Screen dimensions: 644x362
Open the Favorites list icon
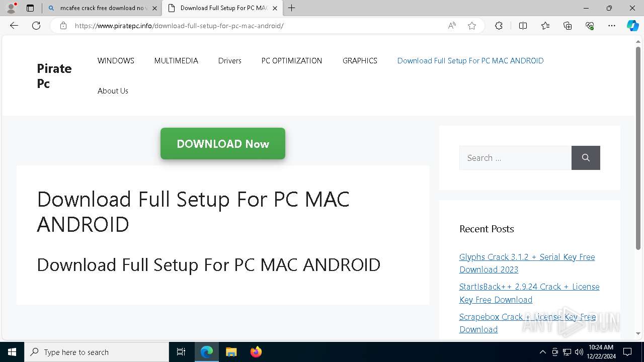click(545, 26)
